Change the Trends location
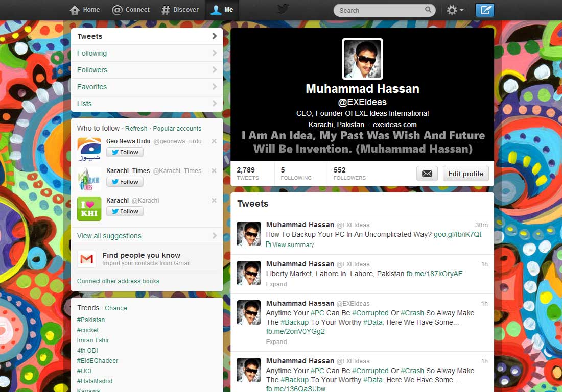Screen dimensions: 562x392 pyautogui.click(x=116, y=308)
